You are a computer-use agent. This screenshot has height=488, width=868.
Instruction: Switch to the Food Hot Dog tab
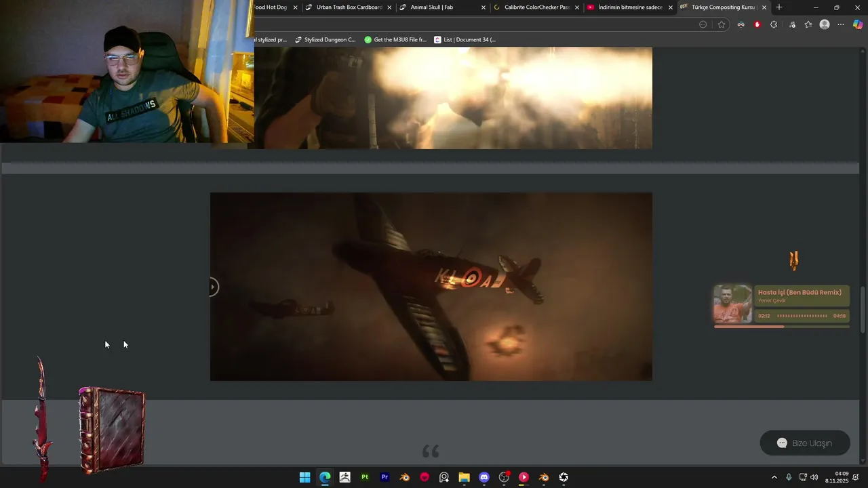pos(271,7)
